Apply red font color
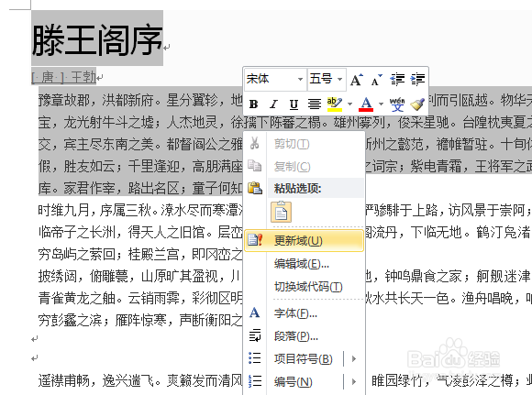532x395 pixels. pos(366,104)
